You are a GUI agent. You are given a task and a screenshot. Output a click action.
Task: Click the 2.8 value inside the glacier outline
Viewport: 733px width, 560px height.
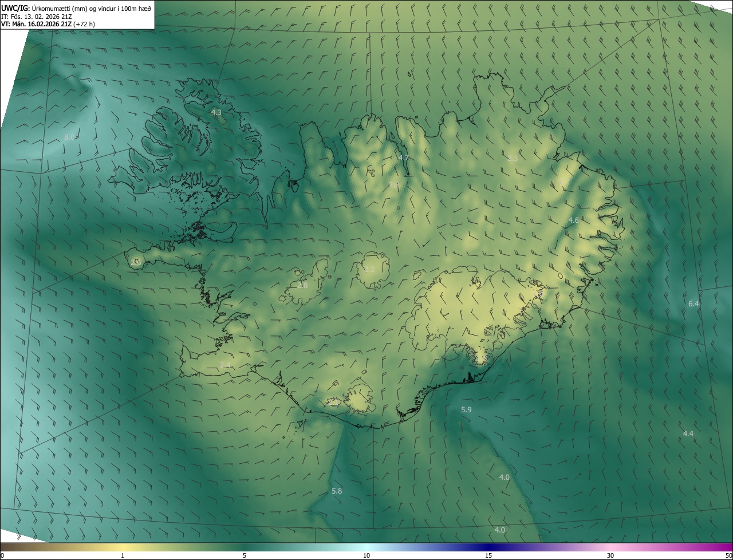pos(302,285)
